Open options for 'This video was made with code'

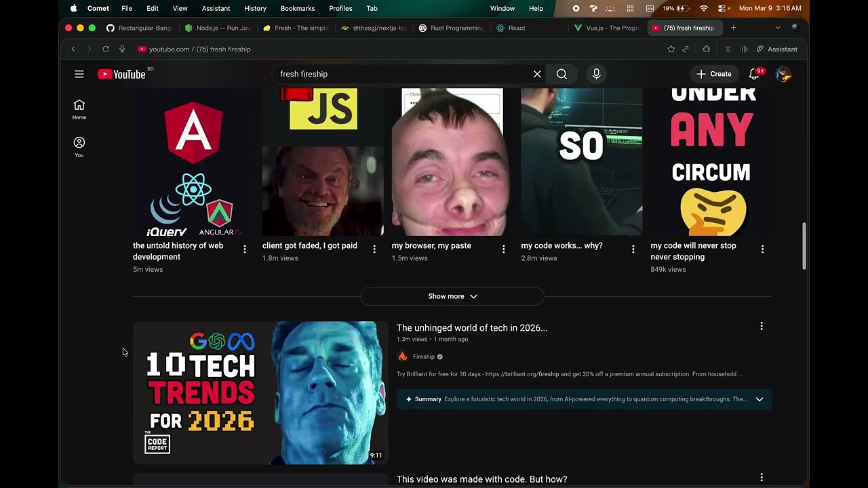click(x=762, y=478)
